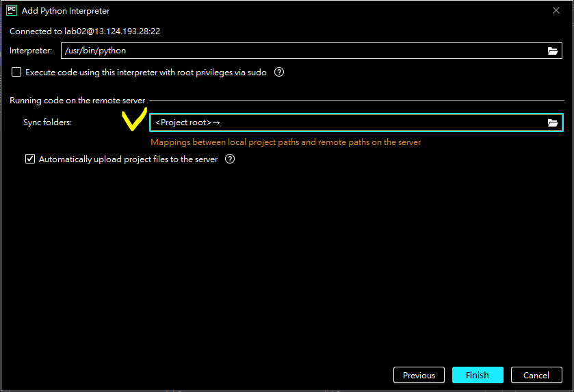Click the 'Add Python Interpreter' title text
Image resolution: width=574 pixels, height=392 pixels.
click(66, 11)
